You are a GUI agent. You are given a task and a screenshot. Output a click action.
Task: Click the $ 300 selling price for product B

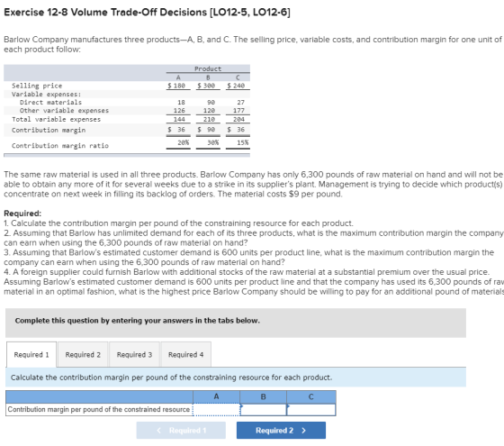(206, 86)
